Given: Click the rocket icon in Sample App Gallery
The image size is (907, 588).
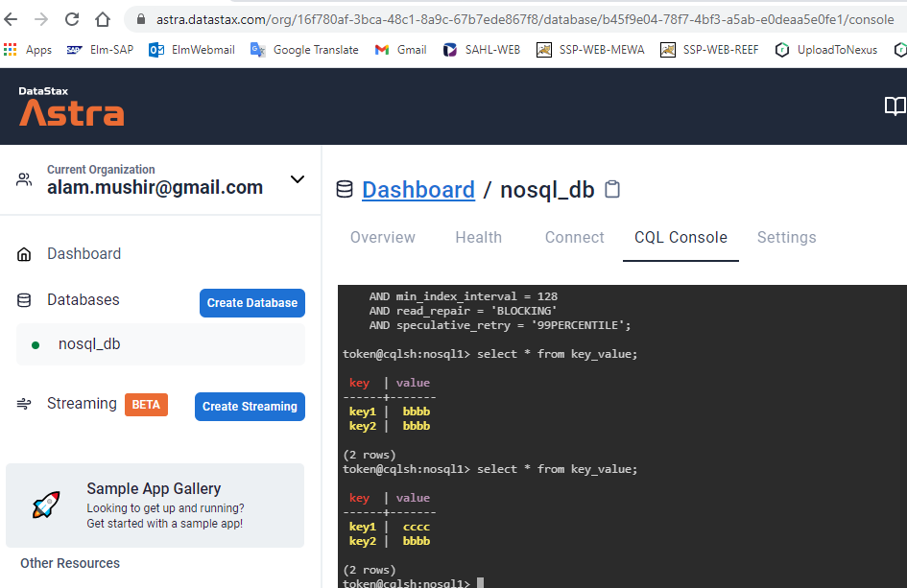Looking at the screenshot, I should click(x=45, y=504).
